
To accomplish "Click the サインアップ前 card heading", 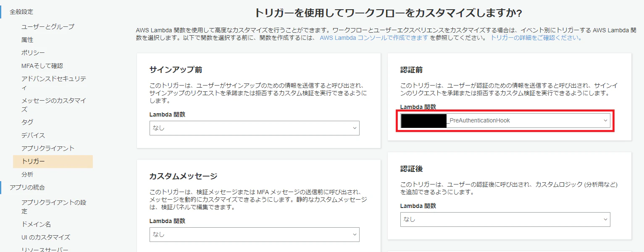I will coord(176,70).
